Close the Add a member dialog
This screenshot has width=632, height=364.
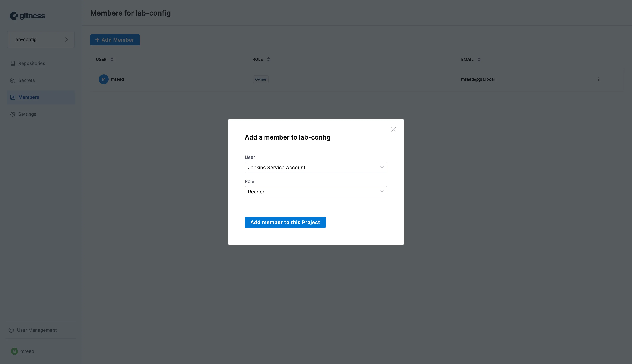(394, 129)
